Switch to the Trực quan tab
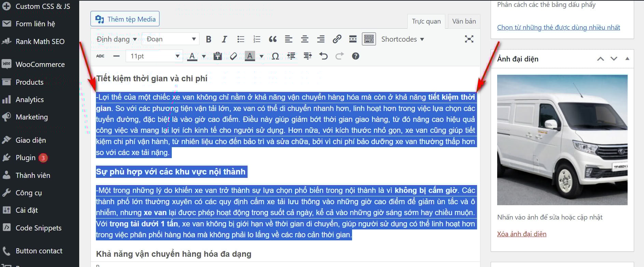644x267 pixels. pyautogui.click(x=426, y=21)
